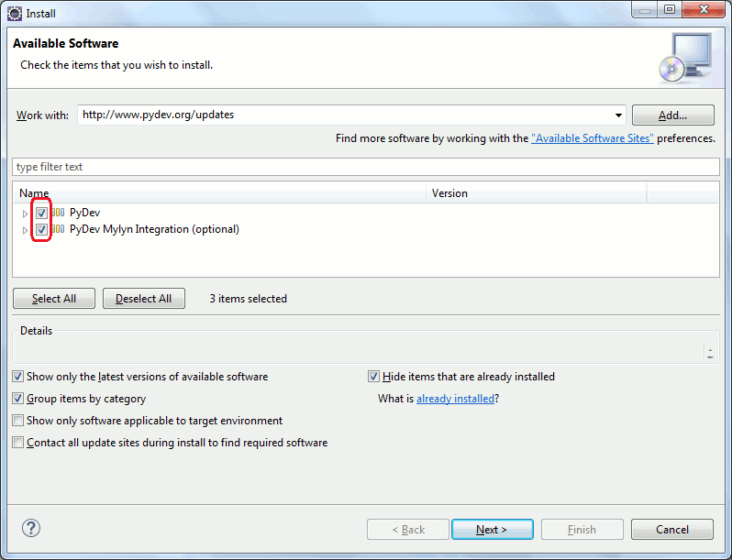Open the Available Software Sites link
The height and width of the screenshot is (560, 732).
pos(593,138)
